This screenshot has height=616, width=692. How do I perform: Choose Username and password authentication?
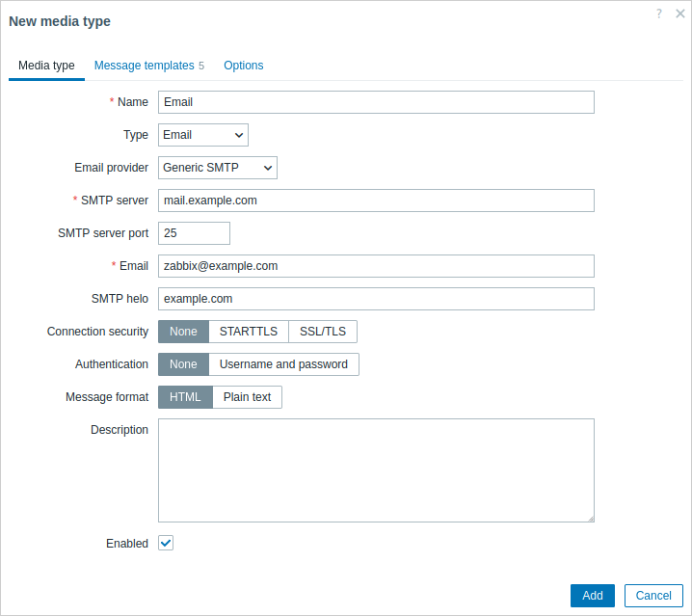(x=283, y=364)
